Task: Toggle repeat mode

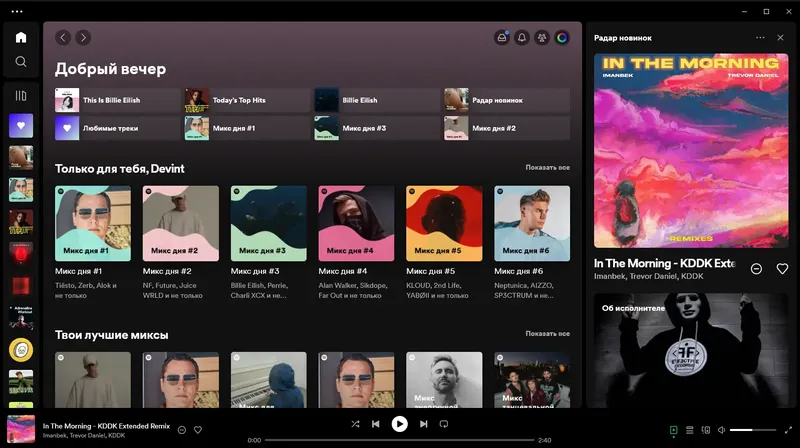Action: [x=444, y=424]
